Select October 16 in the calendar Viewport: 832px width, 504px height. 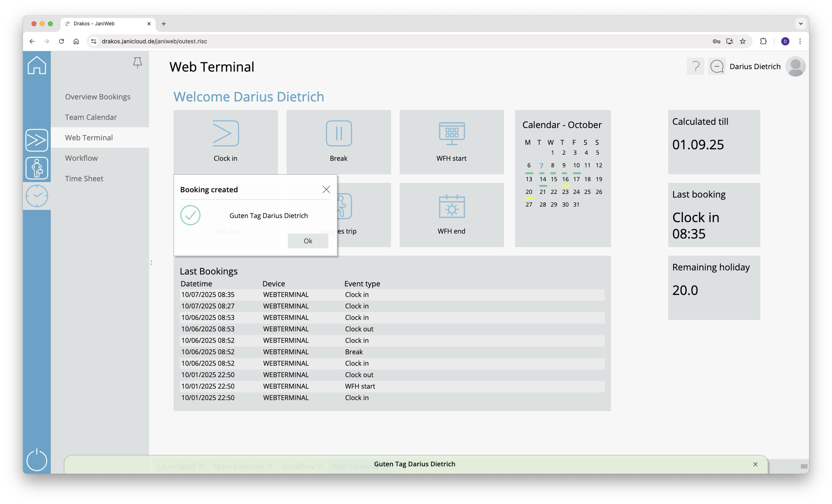[565, 179]
